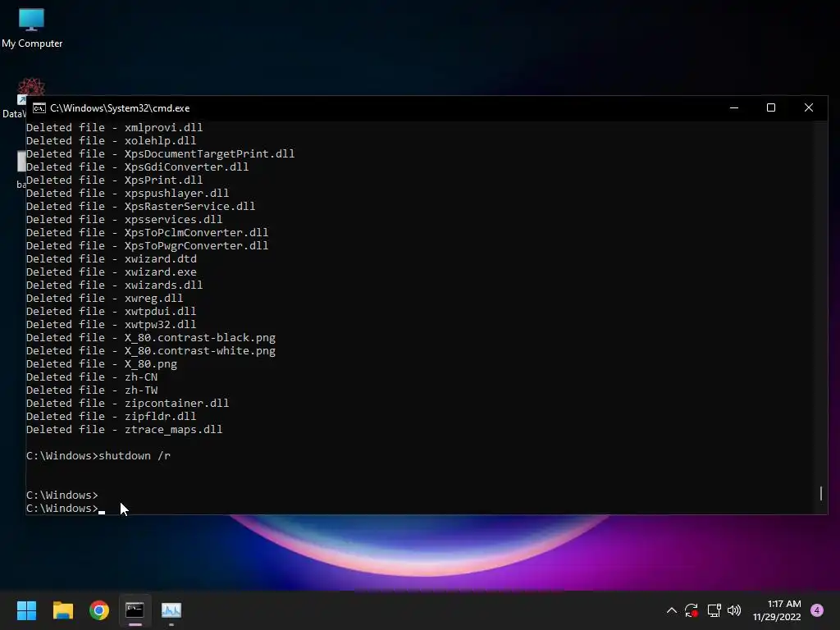Click the 'shutdown /r' command line
The image size is (840, 630).
(x=98, y=456)
